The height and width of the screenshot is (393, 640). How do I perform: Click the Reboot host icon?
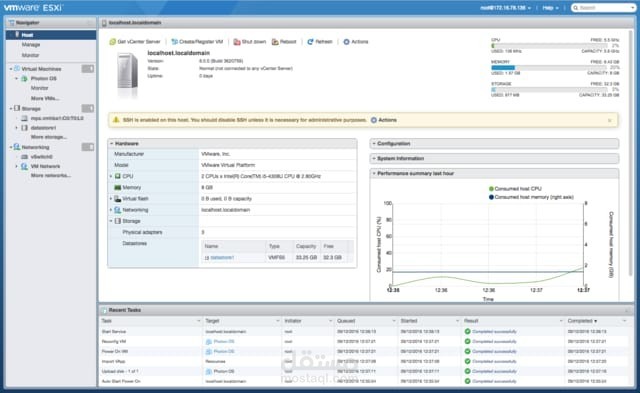coord(275,42)
